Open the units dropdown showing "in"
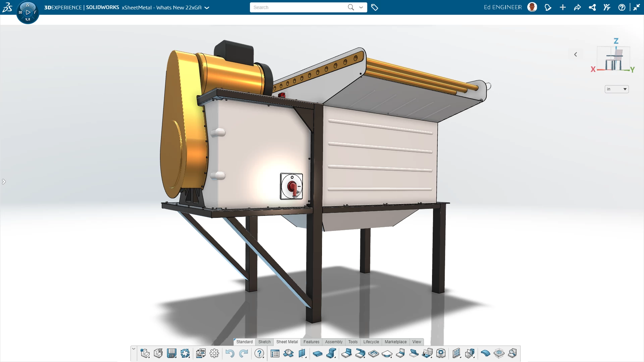This screenshot has width=644, height=362. coord(616,89)
